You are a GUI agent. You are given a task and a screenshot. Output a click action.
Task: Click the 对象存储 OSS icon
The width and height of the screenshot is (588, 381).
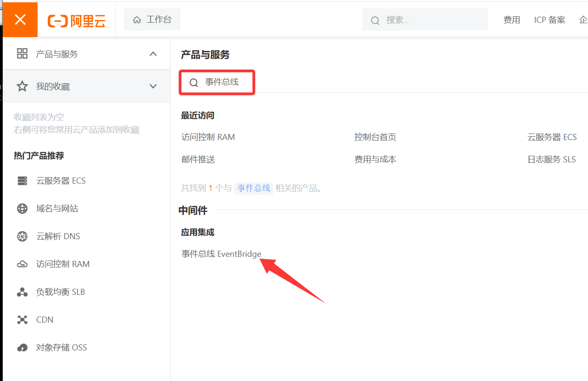coord(22,348)
